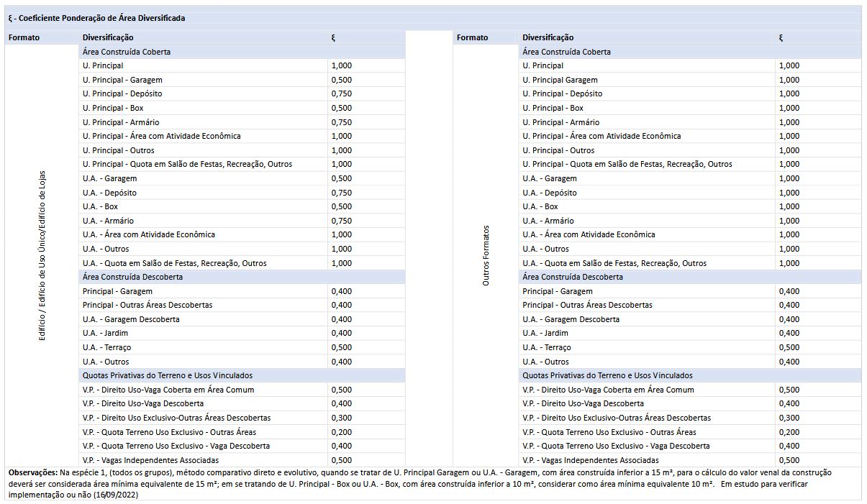Click the 'Formato' column header of the Edifício table
Image resolution: width=867 pixels, height=504 pixels.
pos(24,37)
